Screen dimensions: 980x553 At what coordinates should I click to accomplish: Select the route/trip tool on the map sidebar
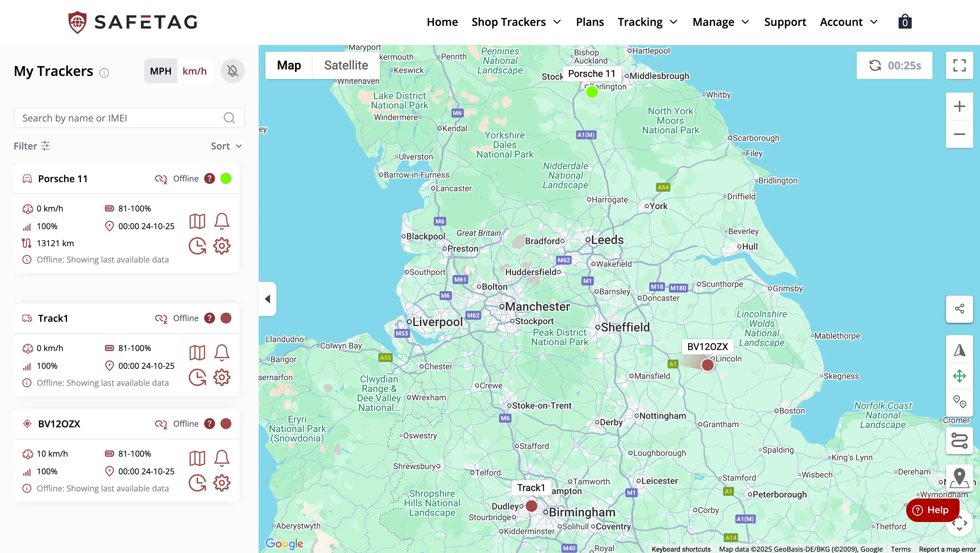click(x=960, y=440)
